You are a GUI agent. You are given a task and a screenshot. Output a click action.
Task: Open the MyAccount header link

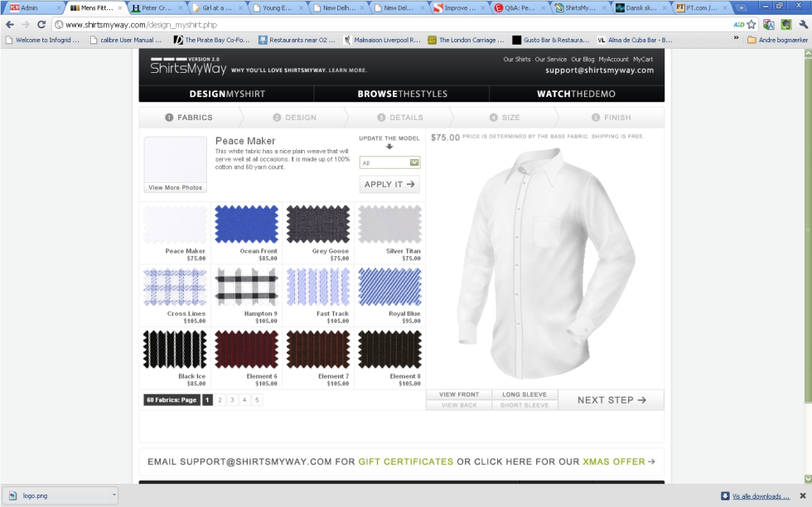[614, 60]
